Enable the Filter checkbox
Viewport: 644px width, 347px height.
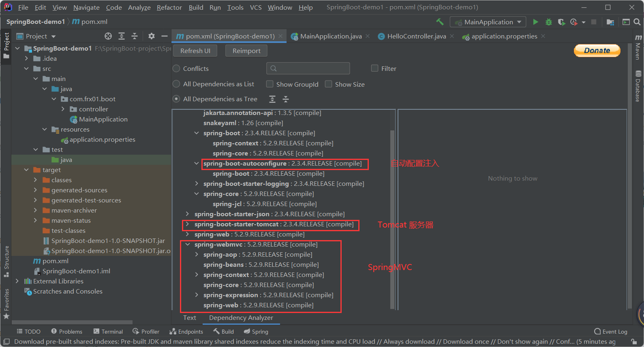(x=374, y=68)
